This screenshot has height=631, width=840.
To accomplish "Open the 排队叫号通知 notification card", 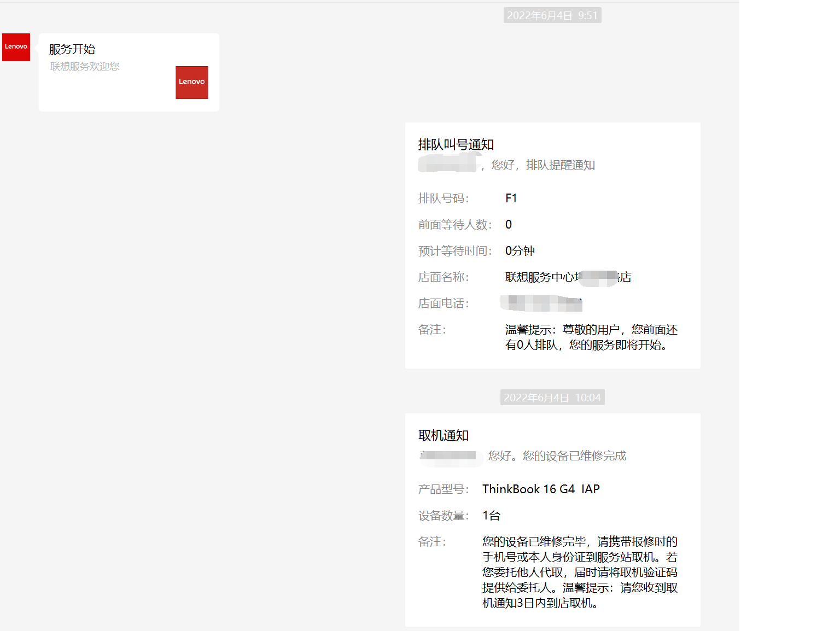I will click(x=552, y=246).
